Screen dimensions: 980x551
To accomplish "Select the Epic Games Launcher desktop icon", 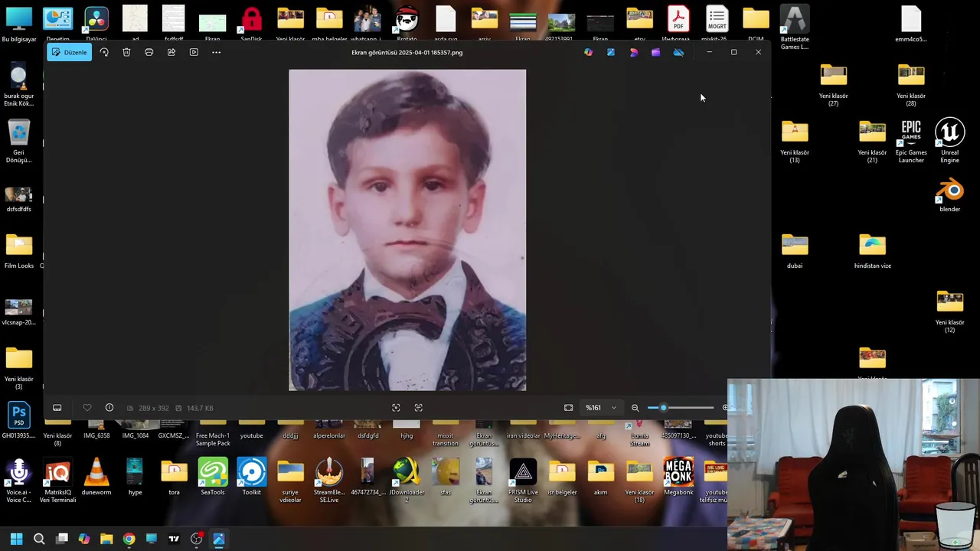I will click(911, 140).
